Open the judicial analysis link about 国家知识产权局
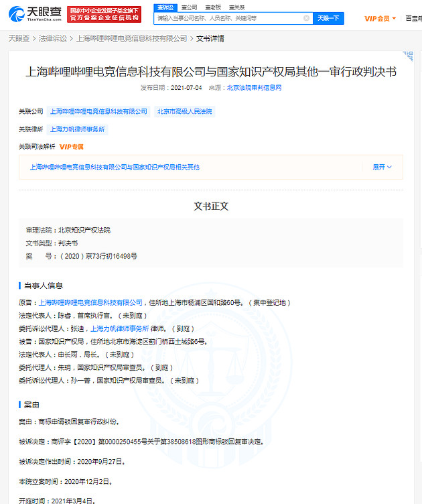 [x=115, y=167]
